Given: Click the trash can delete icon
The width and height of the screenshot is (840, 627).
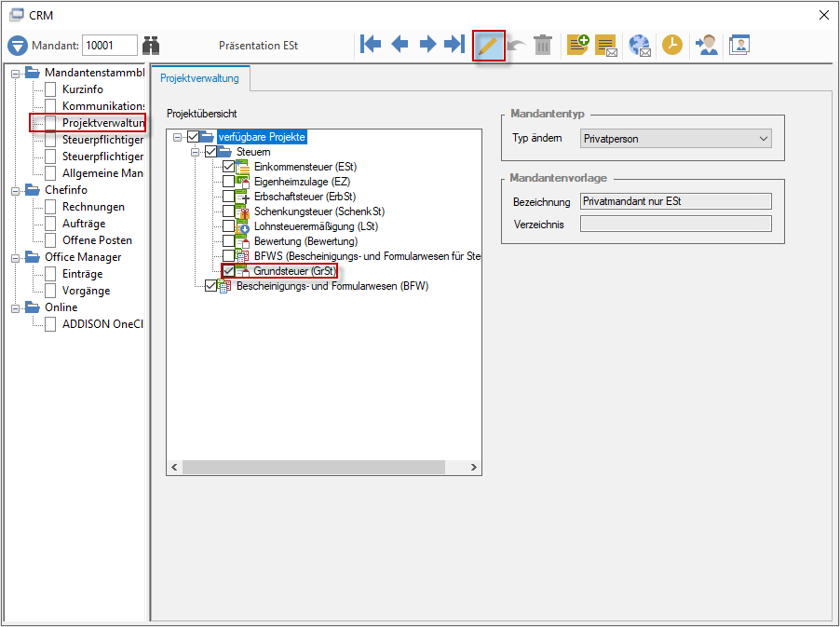Looking at the screenshot, I should [x=543, y=45].
